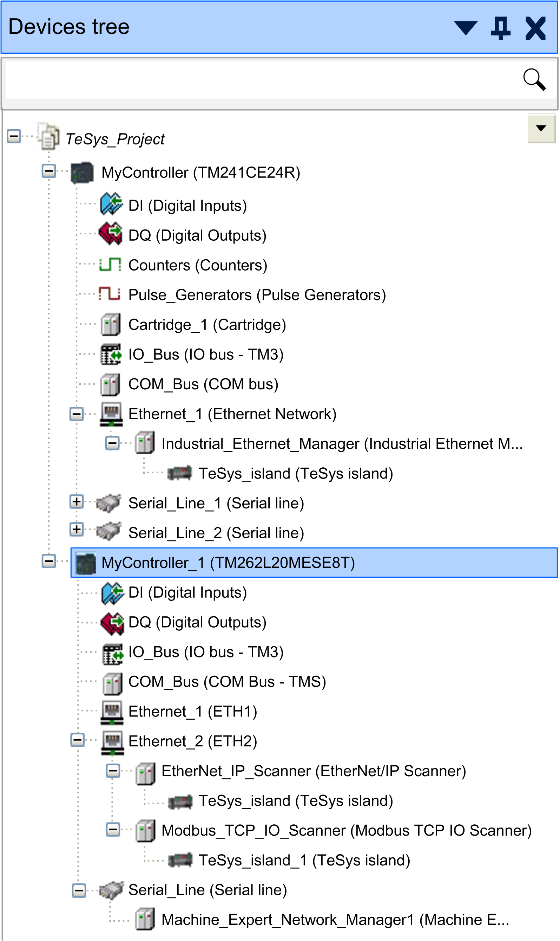This screenshot has width=560, height=941.
Task: Collapse the Ethernet_1 (Ethernet Network) node
Action: [77, 414]
